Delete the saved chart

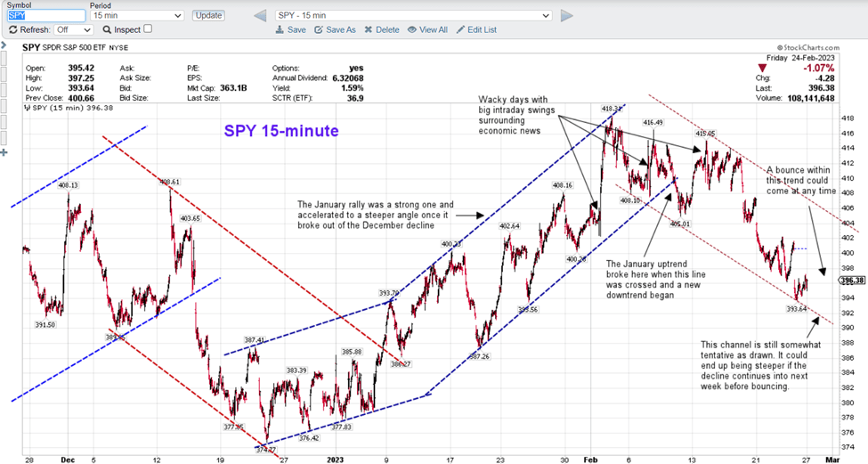click(387, 30)
